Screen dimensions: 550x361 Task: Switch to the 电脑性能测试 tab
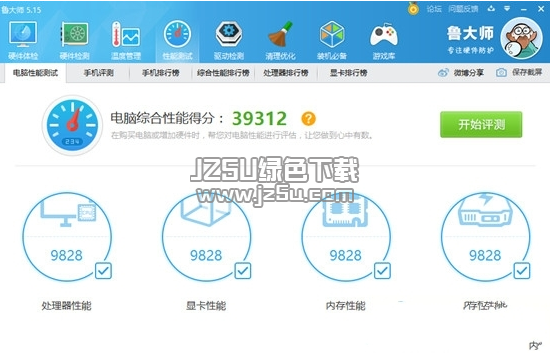coord(35,73)
